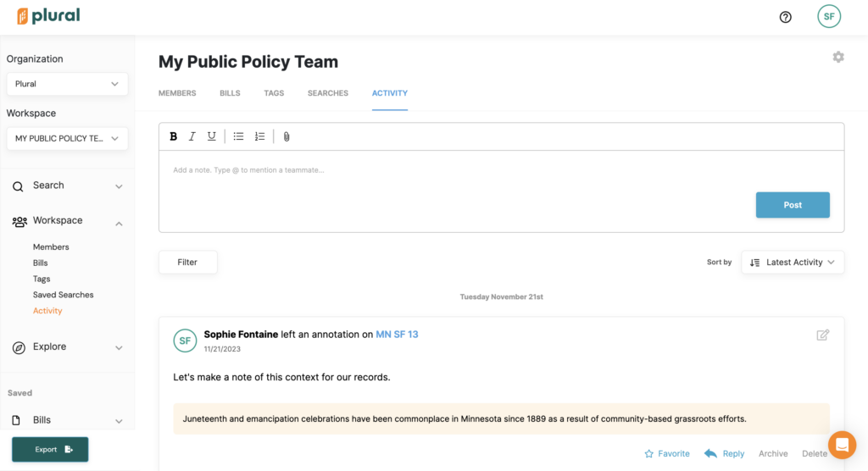Open the orange chat support widget
The height and width of the screenshot is (471, 868).
click(x=842, y=445)
